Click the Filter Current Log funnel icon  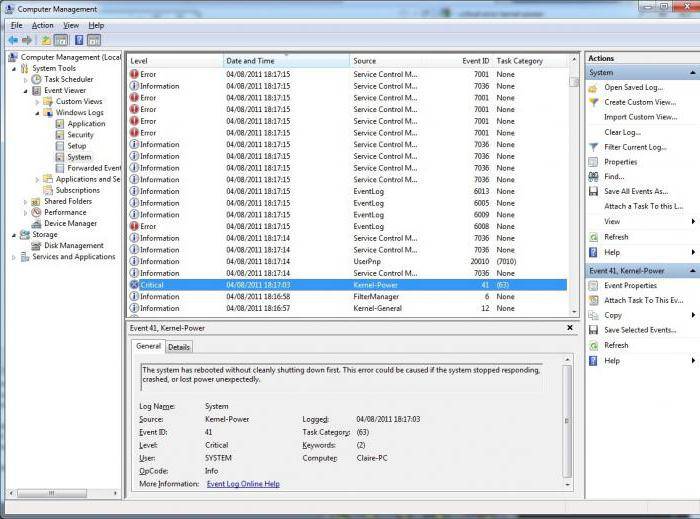[x=593, y=147]
